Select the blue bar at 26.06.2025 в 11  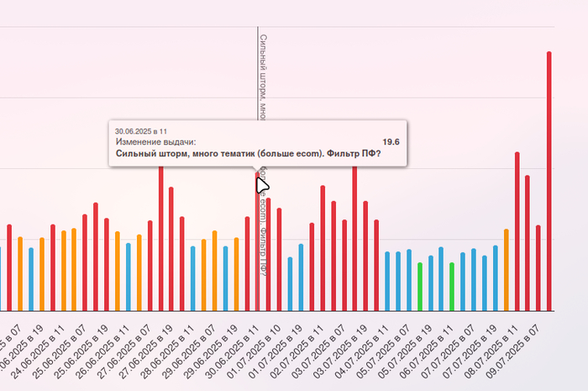(x=128, y=277)
